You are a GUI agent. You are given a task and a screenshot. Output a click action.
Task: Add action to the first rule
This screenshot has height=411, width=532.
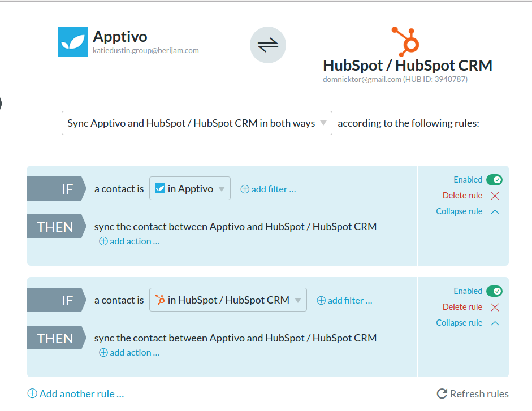pyautogui.click(x=129, y=241)
